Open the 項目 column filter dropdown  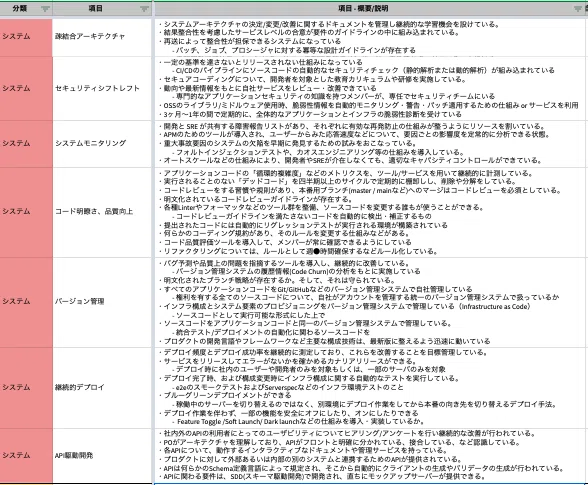pyautogui.click(x=144, y=9)
